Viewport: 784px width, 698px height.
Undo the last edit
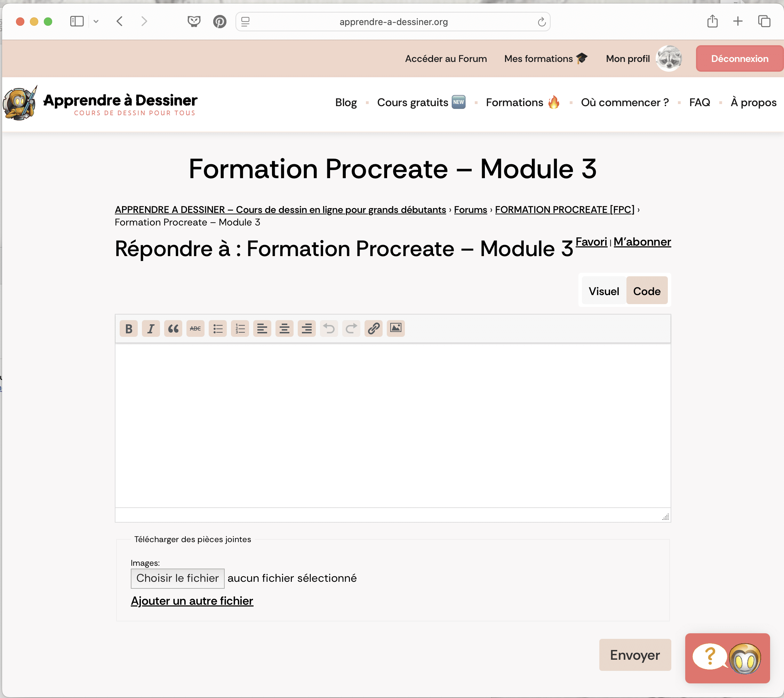pos(329,328)
